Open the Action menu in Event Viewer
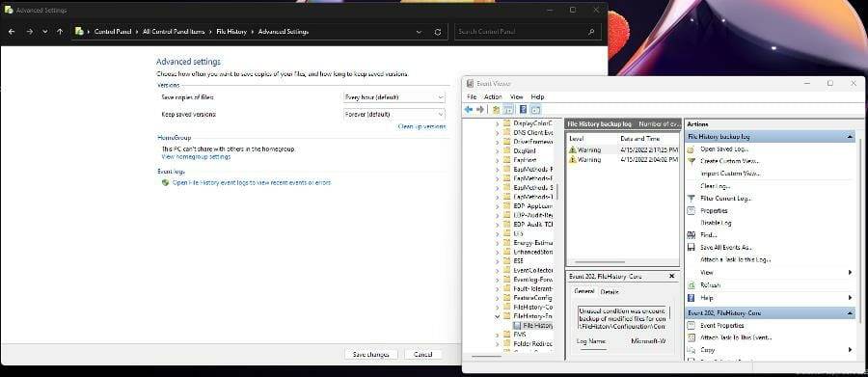Screen dimensions: 868x377 tap(493, 96)
